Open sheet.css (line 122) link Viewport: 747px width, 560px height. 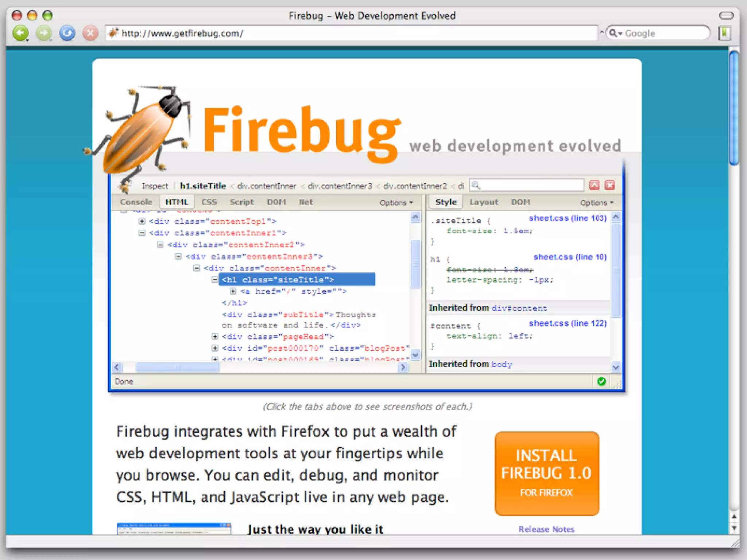coord(568,323)
